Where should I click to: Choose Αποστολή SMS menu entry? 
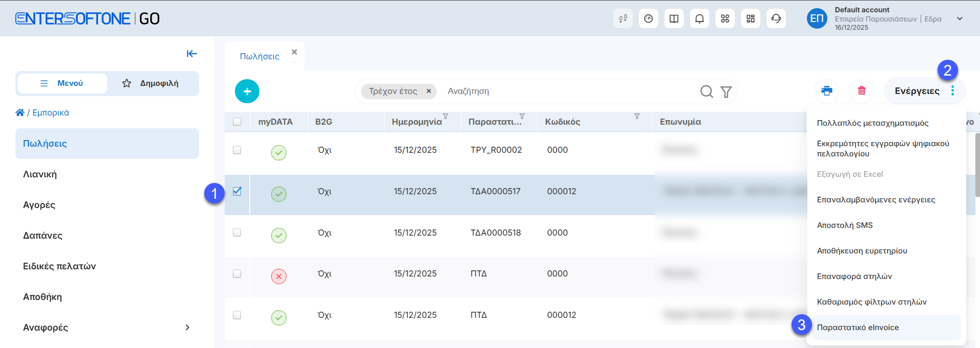(x=845, y=225)
